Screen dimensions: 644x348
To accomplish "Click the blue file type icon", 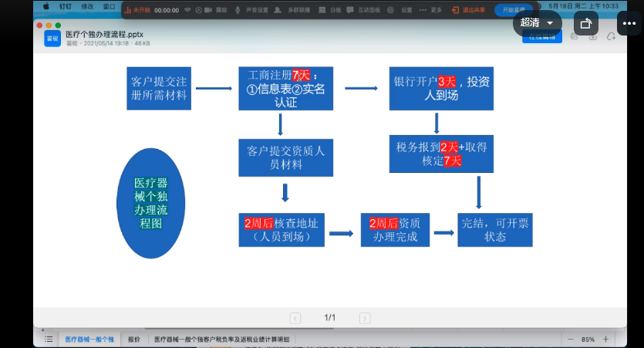I will click(x=52, y=39).
